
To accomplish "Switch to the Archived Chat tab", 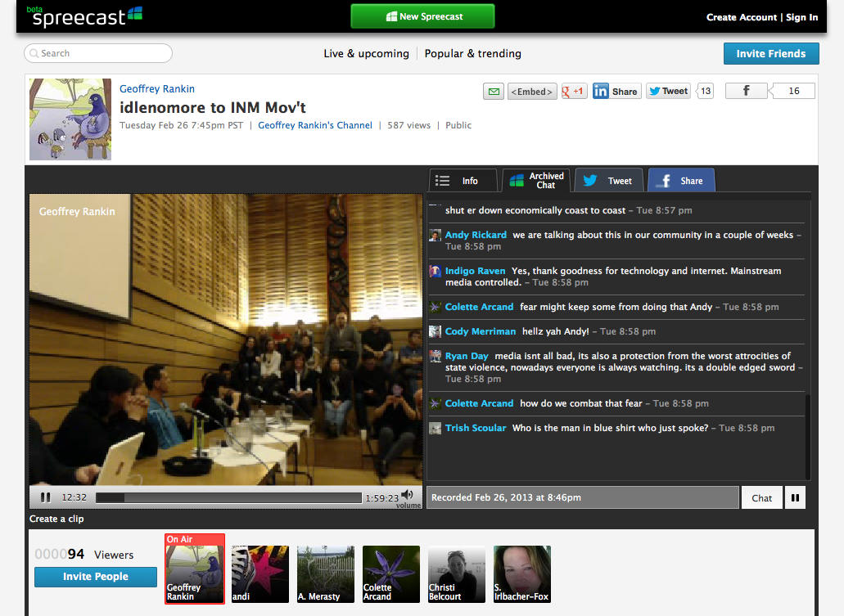I will tap(536, 180).
